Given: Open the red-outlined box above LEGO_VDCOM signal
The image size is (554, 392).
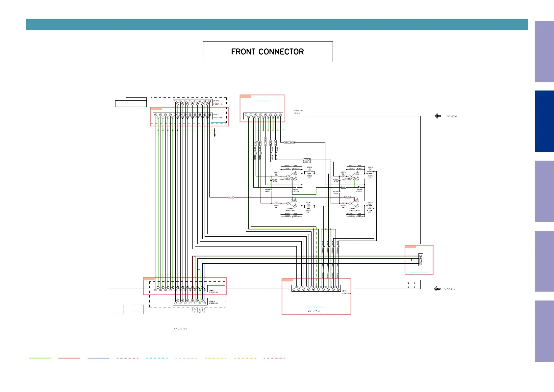Looking at the screenshot, I should tap(262, 108).
